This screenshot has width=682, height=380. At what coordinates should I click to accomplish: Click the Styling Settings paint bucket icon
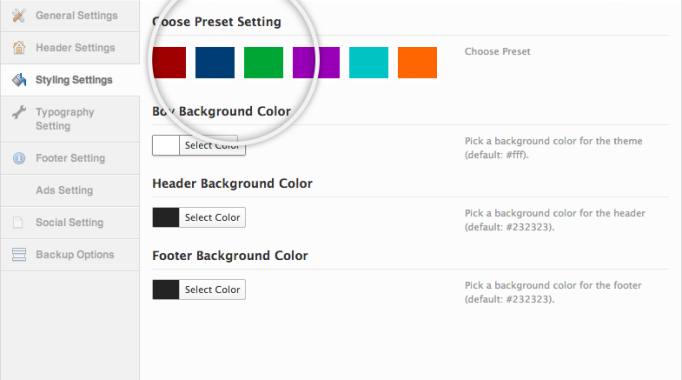tap(19, 80)
